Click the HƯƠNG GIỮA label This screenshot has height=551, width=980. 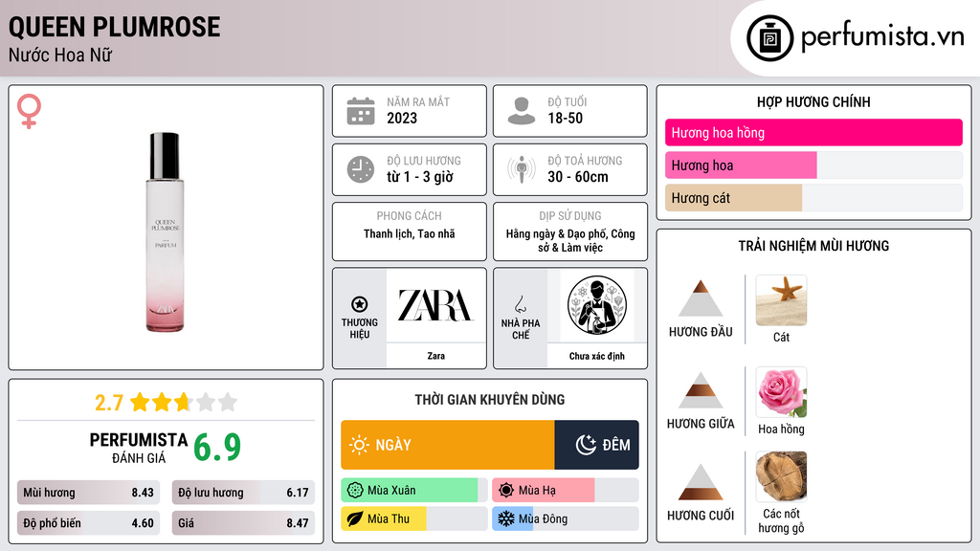(701, 424)
